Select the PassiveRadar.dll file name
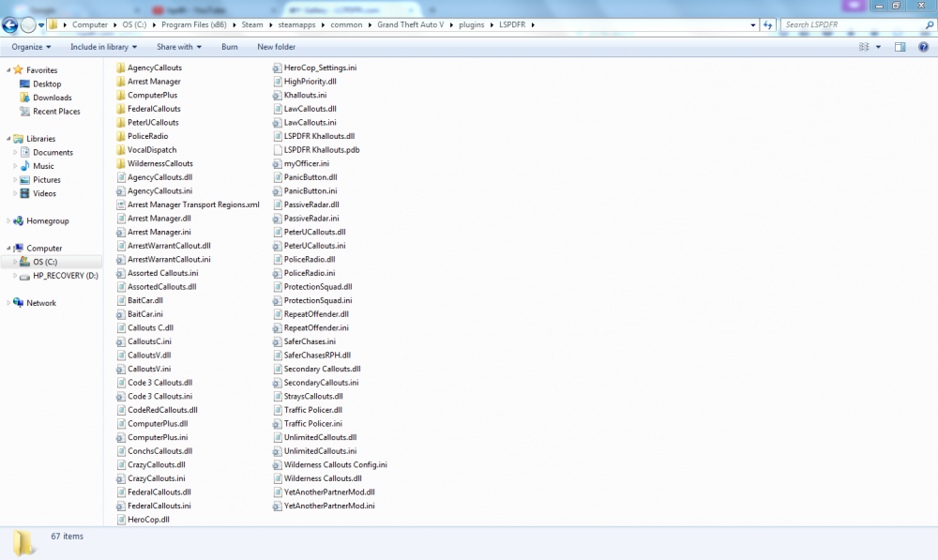The image size is (938, 560). tap(311, 204)
